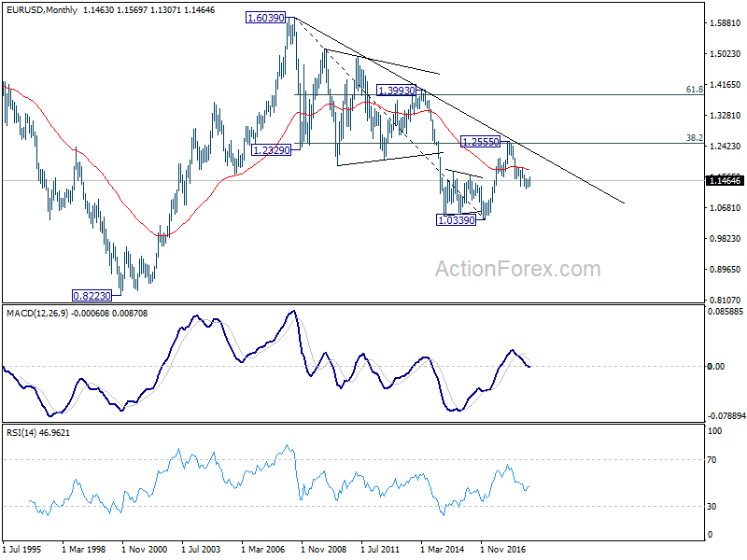Click the 1 Nov 2008 date marker
The width and height of the screenshot is (747, 560).
(x=323, y=549)
